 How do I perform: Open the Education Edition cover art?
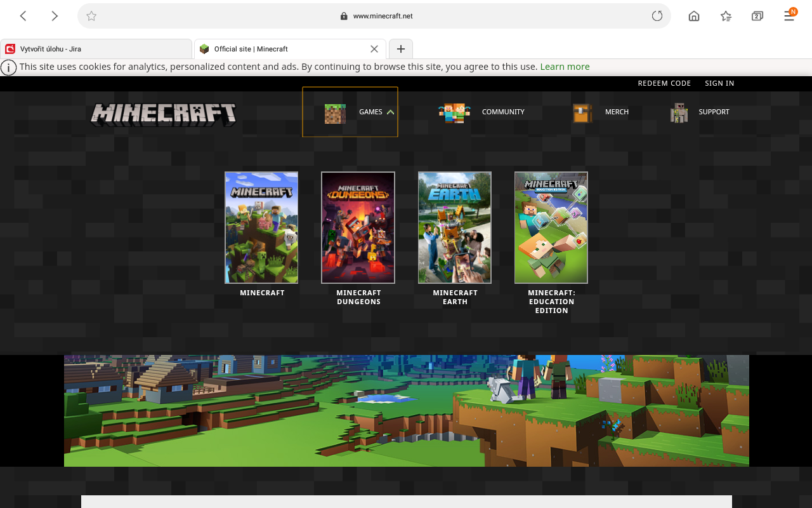551,227
